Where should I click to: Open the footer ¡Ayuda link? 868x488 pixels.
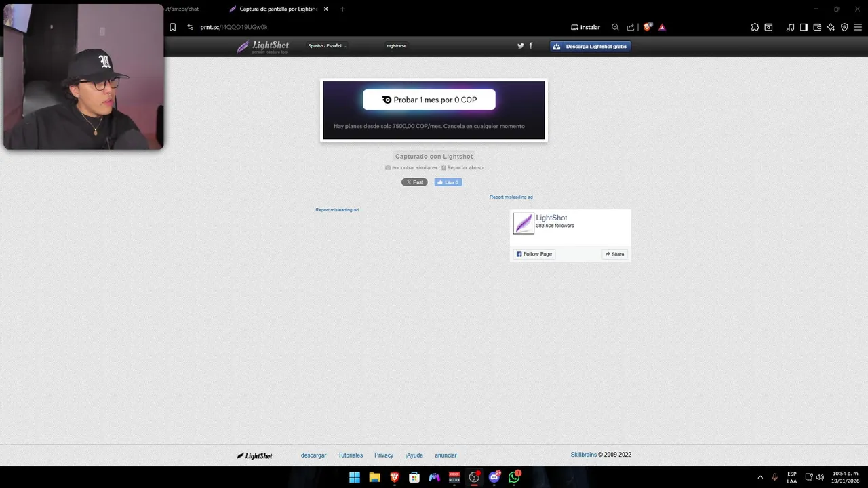414,455
